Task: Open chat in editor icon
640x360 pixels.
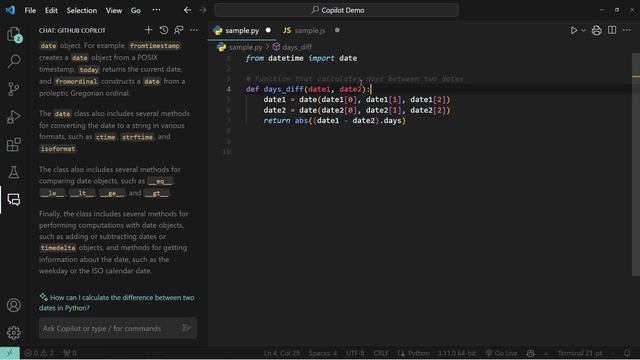Action: click(179, 30)
